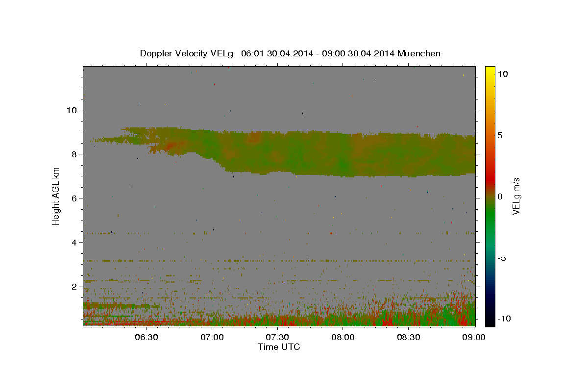
Task: Click the colorbar value -5 label
Action: click(x=502, y=258)
